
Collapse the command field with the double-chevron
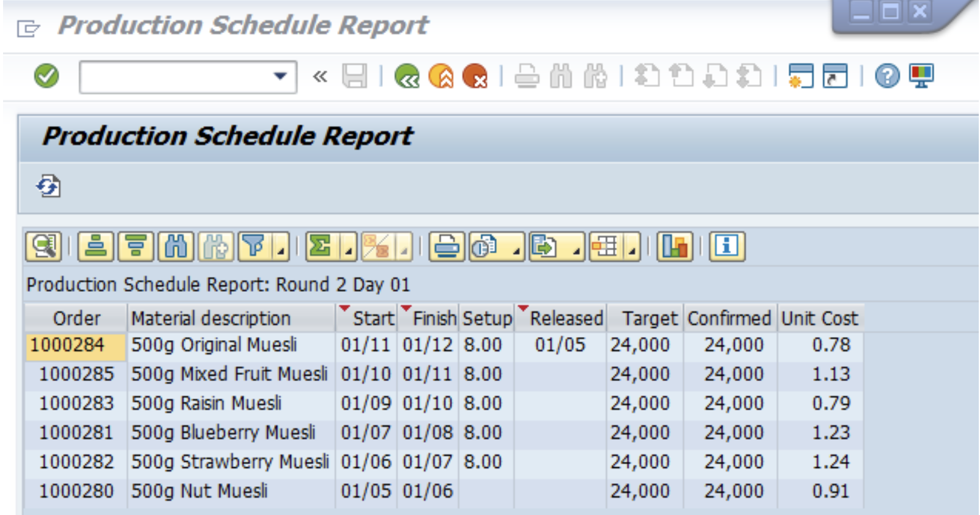(x=320, y=76)
